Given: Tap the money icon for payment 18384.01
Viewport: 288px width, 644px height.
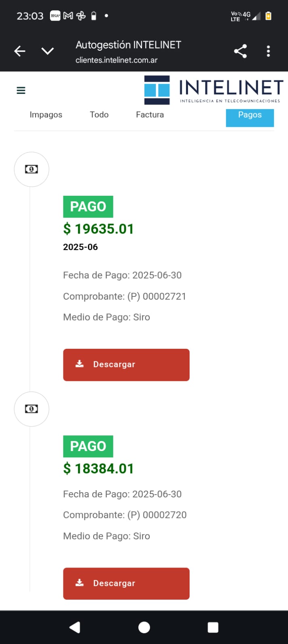Looking at the screenshot, I should tap(31, 409).
